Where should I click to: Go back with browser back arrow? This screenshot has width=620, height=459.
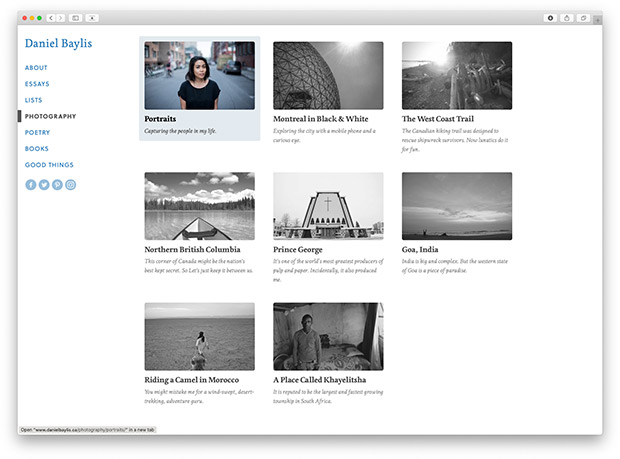pyautogui.click(x=50, y=18)
